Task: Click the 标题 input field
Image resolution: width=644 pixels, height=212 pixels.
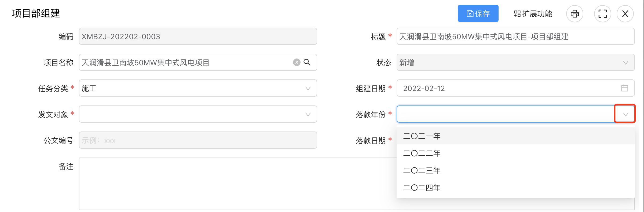Action: 515,36
